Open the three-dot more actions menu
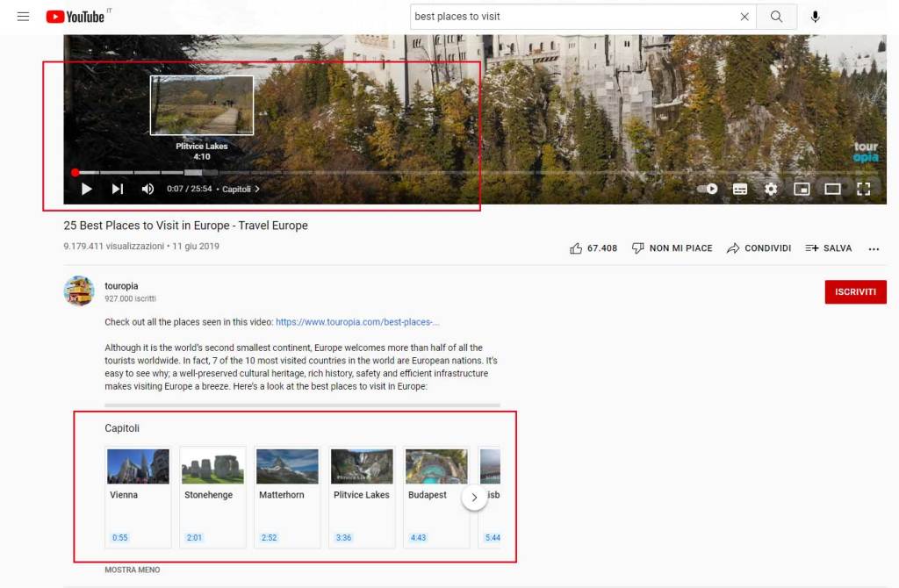 [x=874, y=248]
